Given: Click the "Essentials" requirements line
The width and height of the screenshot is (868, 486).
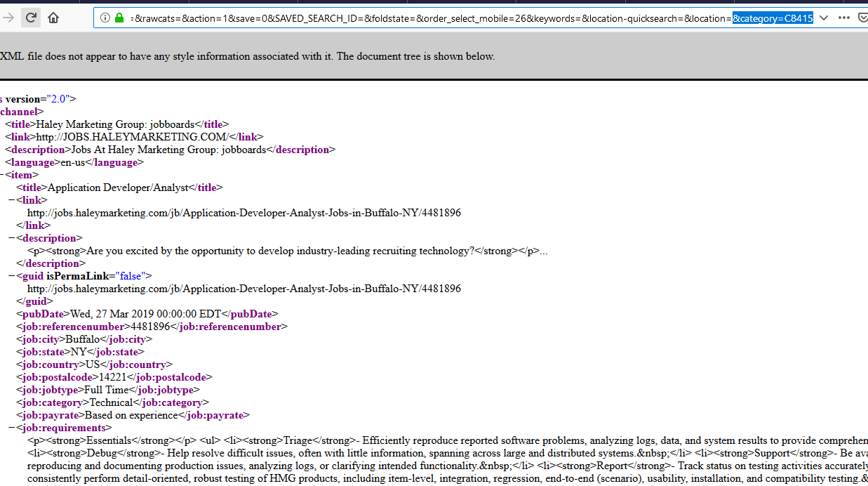Looking at the screenshot, I should (x=448, y=440).
